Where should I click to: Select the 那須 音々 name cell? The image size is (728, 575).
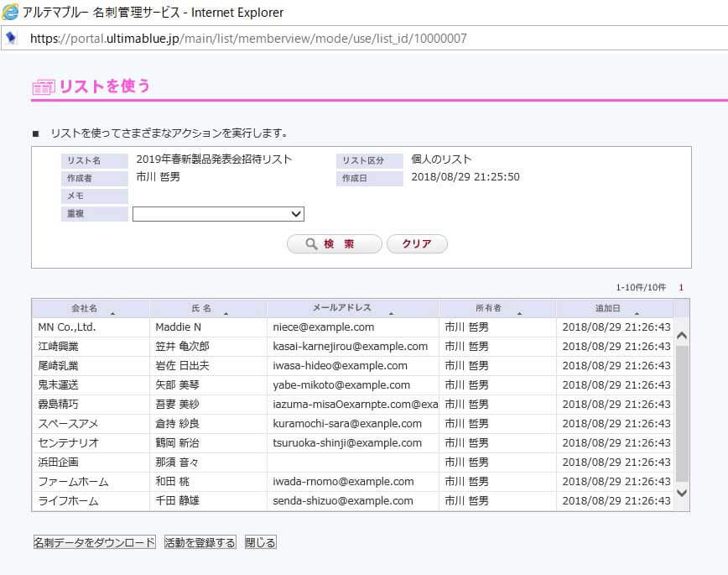[208, 462]
